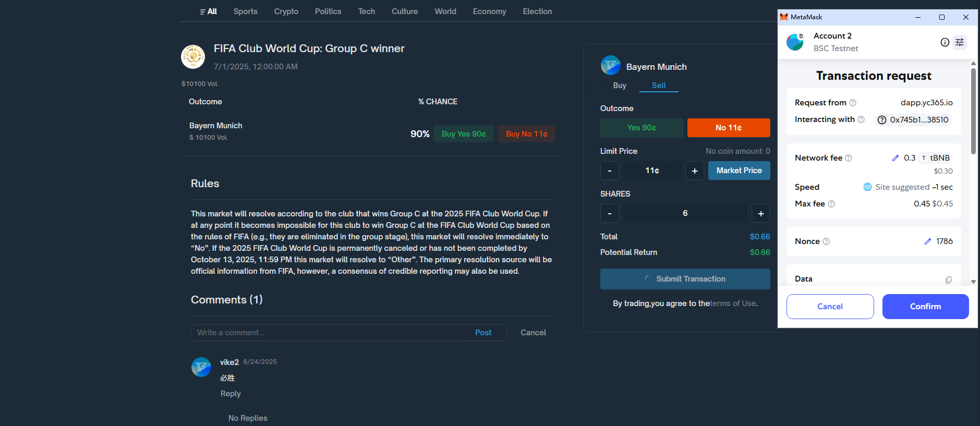The height and width of the screenshot is (426, 980).
Task: Decrease shares with minus button
Action: (x=610, y=213)
